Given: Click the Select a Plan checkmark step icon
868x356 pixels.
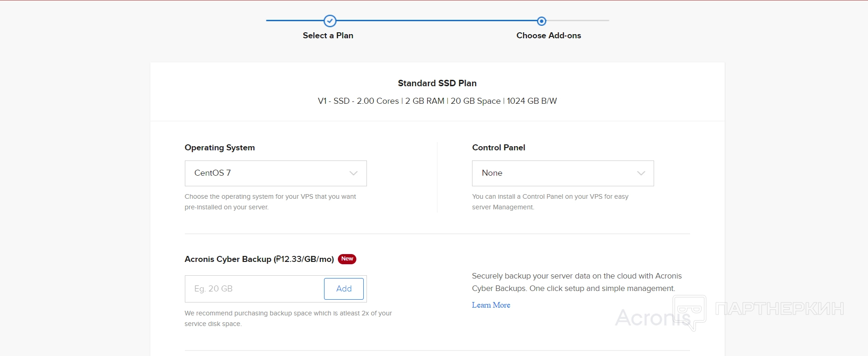Looking at the screenshot, I should click(330, 21).
